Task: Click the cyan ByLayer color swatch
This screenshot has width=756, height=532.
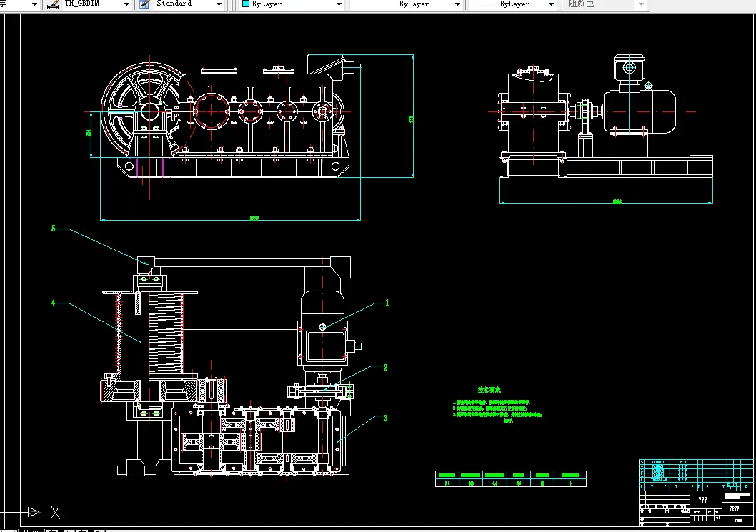Action: (x=245, y=4)
